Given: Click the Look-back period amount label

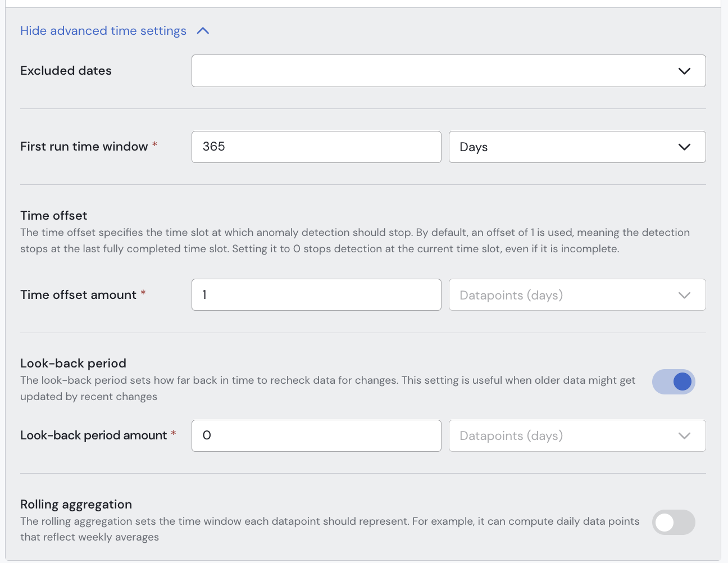Looking at the screenshot, I should coord(93,435).
